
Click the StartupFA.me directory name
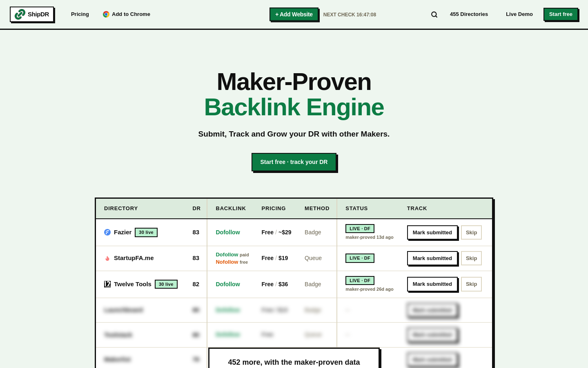coord(134,258)
